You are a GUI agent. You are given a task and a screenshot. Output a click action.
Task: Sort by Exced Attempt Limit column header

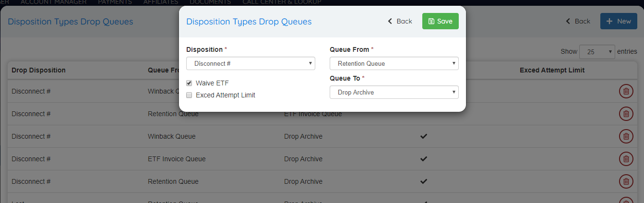click(552, 70)
